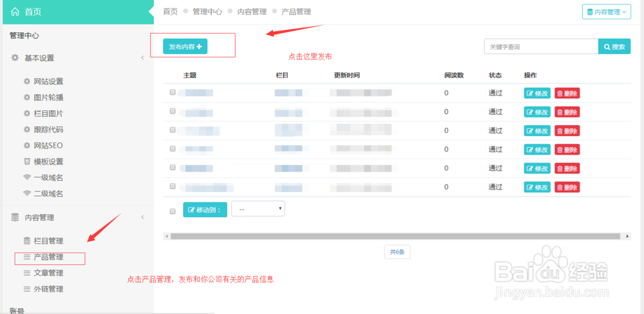Open the 首页 home item in sidebar
Image resolution: width=644 pixels, height=314 pixels.
78,12
